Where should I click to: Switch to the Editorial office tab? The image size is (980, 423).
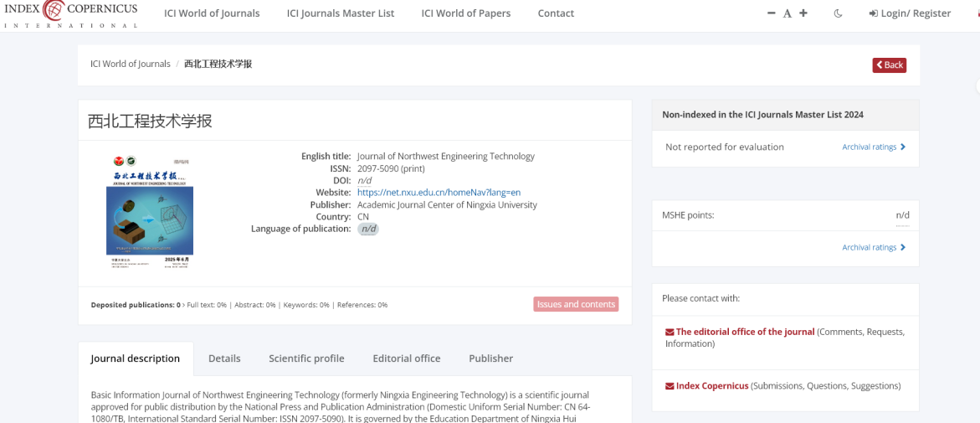[406, 359]
